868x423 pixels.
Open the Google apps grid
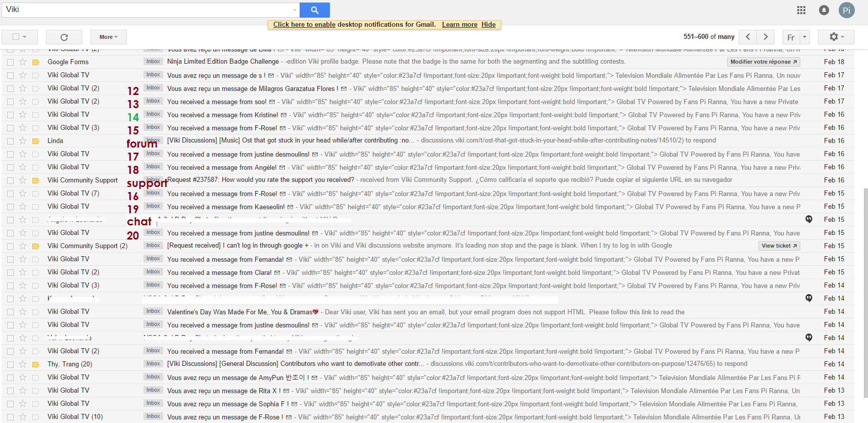tap(801, 10)
